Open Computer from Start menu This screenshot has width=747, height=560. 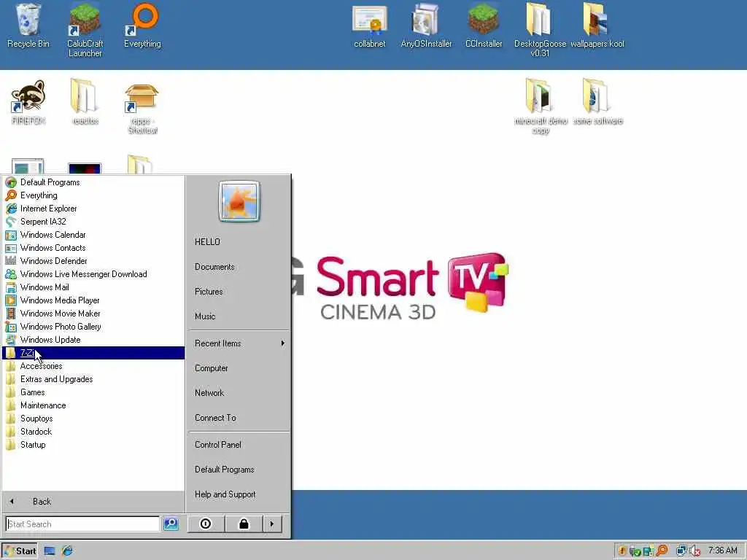coord(239,368)
